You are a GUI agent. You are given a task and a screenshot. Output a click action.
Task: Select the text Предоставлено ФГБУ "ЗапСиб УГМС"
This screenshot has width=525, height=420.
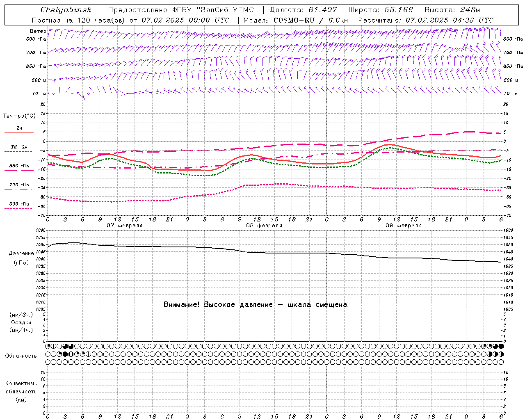click(183, 10)
